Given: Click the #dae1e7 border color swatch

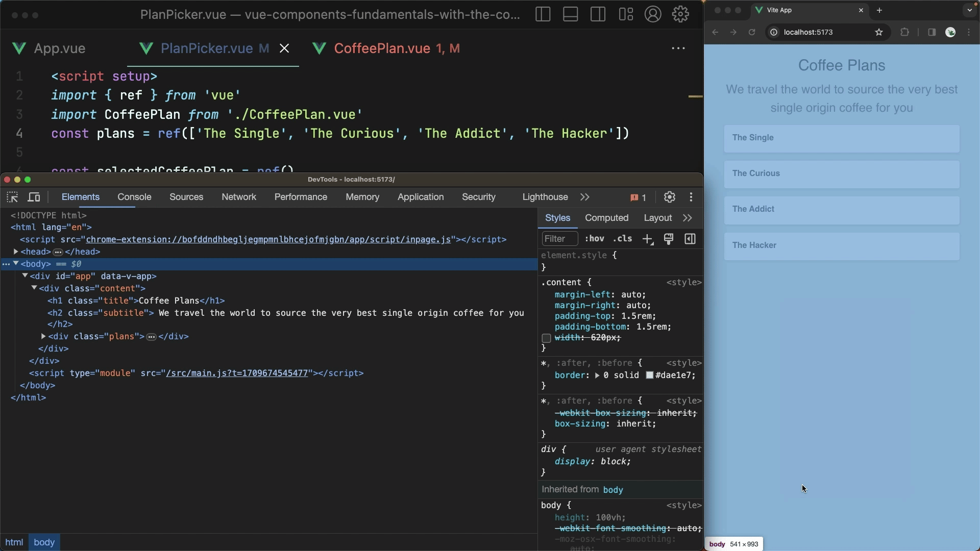Looking at the screenshot, I should tap(650, 375).
